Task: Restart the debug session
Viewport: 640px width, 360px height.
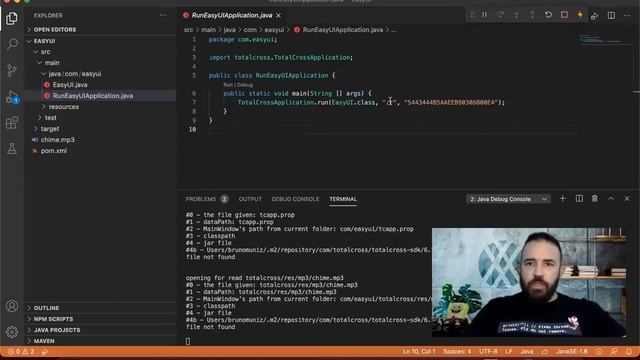Action: [548, 15]
